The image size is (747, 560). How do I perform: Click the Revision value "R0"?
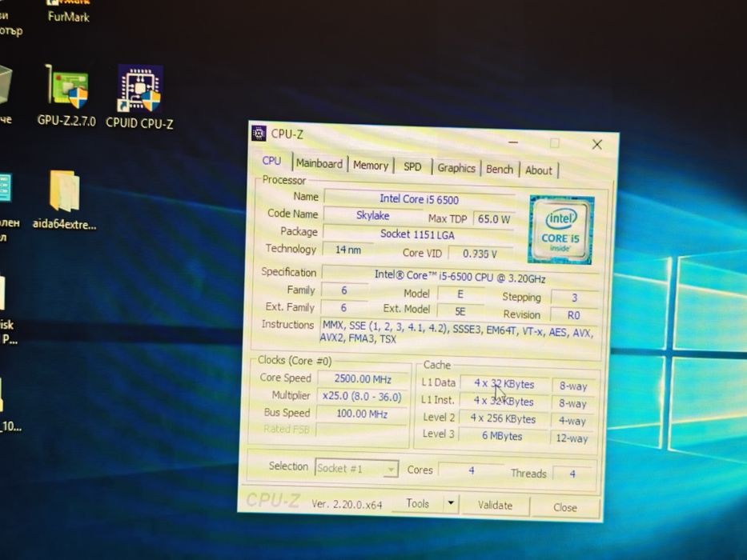pyautogui.click(x=573, y=315)
